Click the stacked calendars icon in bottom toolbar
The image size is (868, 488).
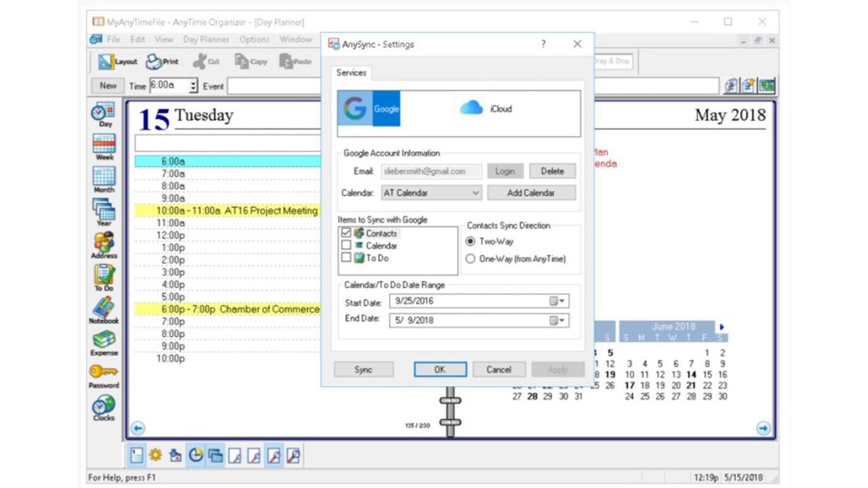215,455
